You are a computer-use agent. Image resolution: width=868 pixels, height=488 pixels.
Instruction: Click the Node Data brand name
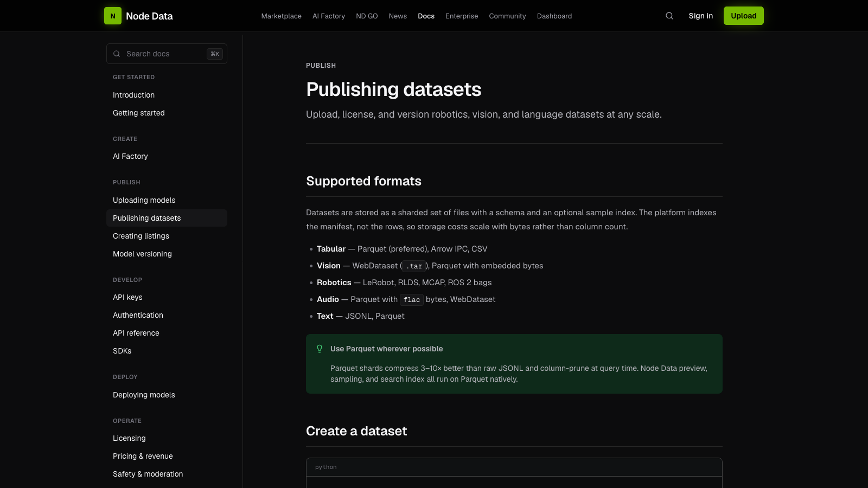point(149,16)
